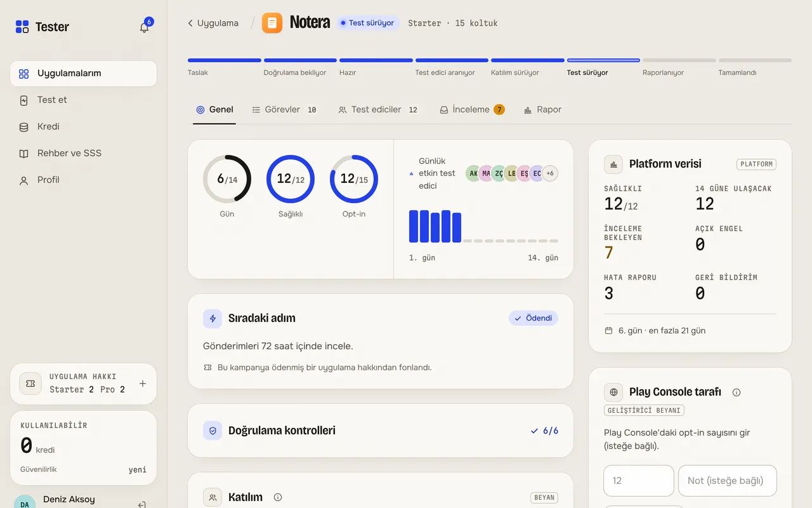Click the Not (isteğe bağlı) input field
Screen dimensions: 812x508
728,481
